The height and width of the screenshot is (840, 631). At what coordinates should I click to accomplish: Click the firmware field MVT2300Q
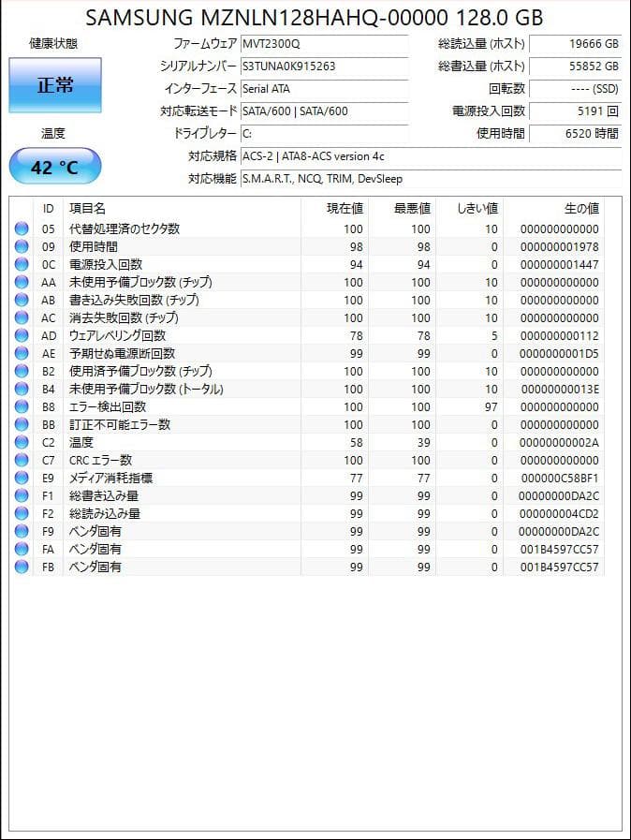pos(325,44)
